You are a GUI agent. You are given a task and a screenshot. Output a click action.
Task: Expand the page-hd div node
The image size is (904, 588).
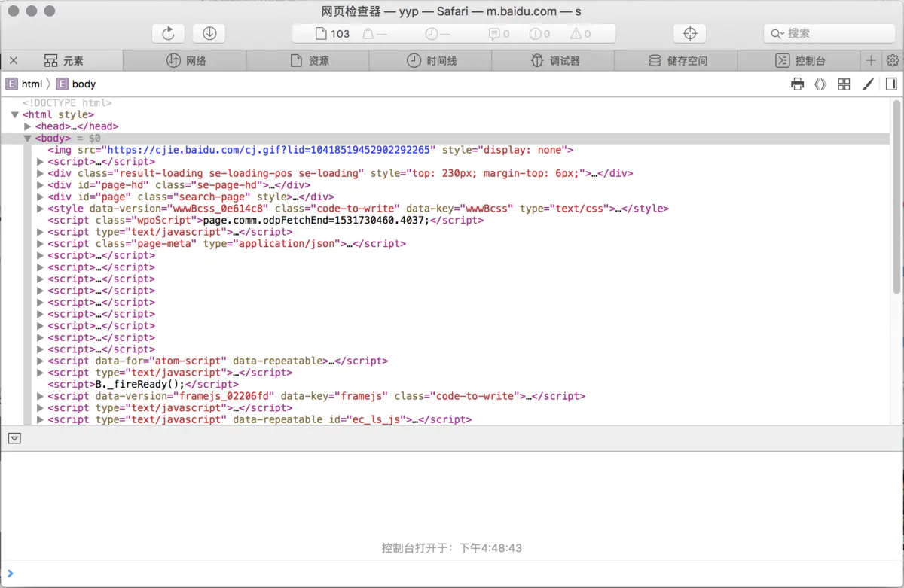(41, 185)
